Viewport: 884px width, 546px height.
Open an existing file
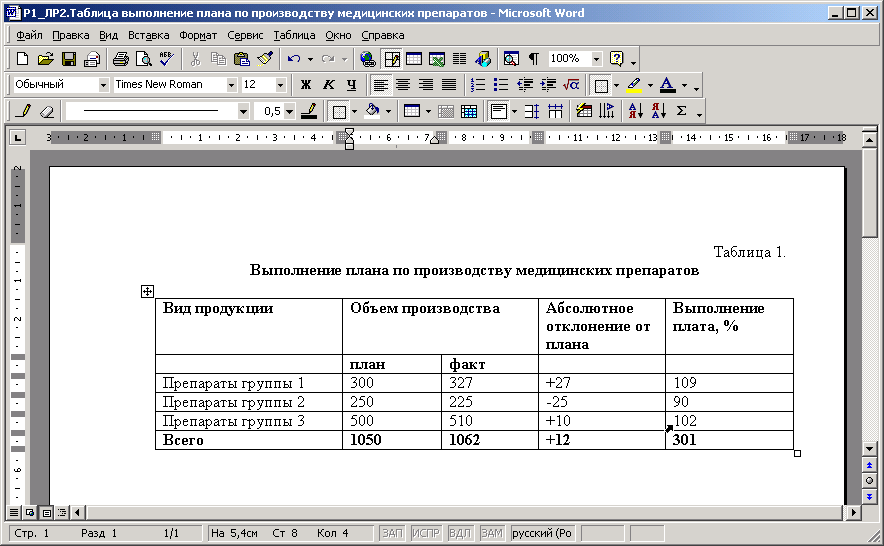(x=45, y=59)
